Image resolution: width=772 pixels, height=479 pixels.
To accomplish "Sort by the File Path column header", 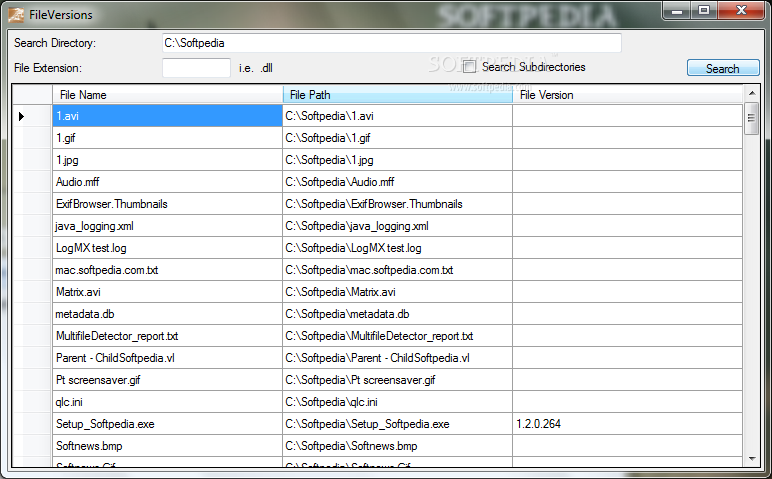I will (x=397, y=95).
